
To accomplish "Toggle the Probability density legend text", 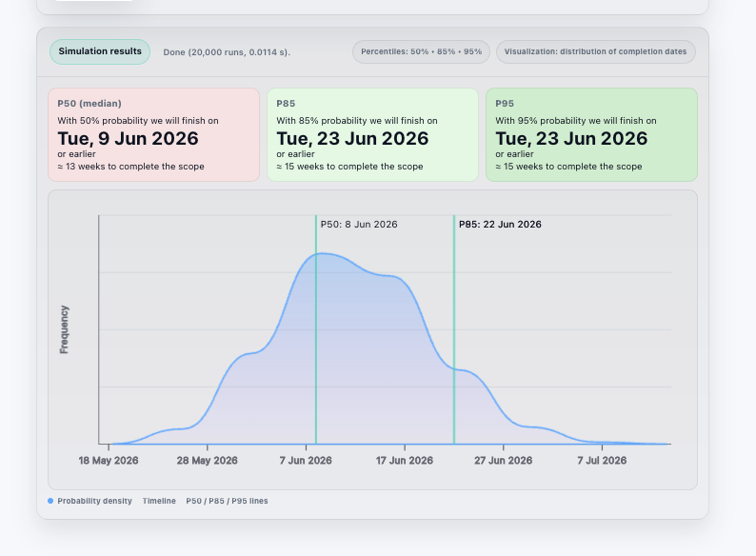I will coord(94,501).
